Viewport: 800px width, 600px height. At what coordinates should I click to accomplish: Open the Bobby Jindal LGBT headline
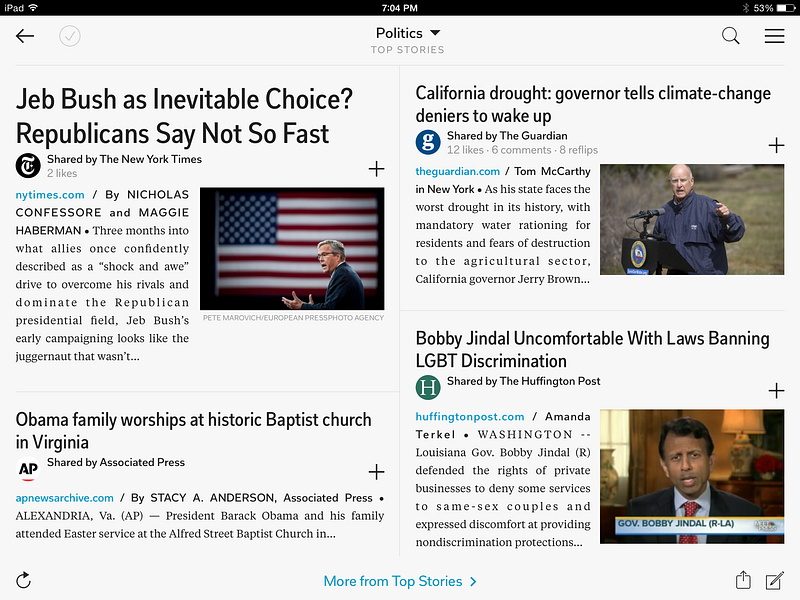click(592, 349)
